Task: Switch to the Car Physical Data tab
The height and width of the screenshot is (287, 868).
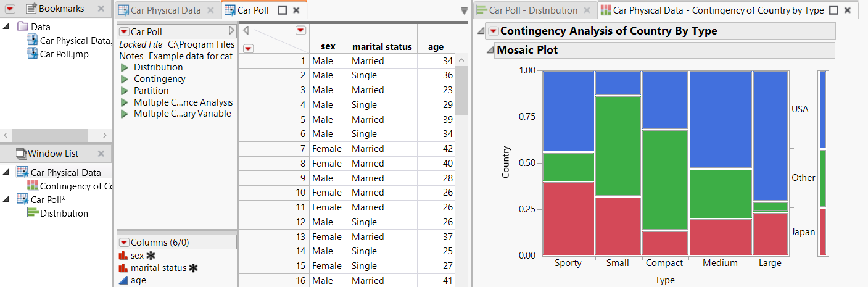Action: pos(160,10)
